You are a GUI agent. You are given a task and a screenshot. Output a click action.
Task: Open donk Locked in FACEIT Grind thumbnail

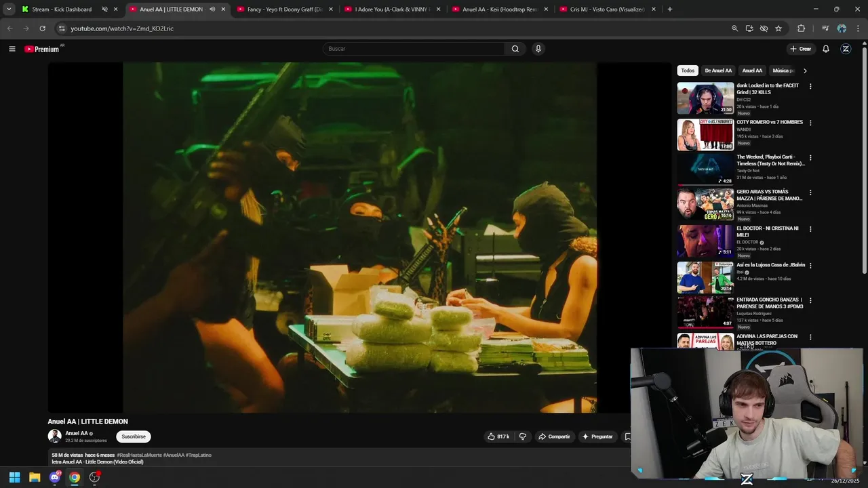point(705,98)
